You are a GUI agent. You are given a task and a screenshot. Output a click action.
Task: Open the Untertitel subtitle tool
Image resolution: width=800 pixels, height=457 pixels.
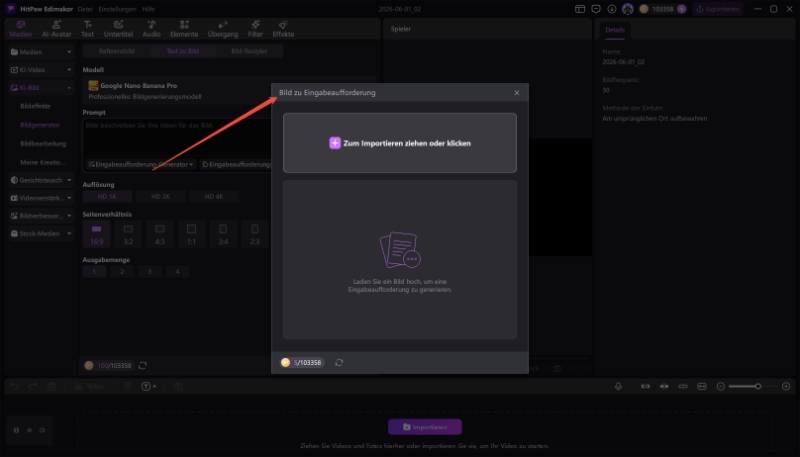click(118, 29)
